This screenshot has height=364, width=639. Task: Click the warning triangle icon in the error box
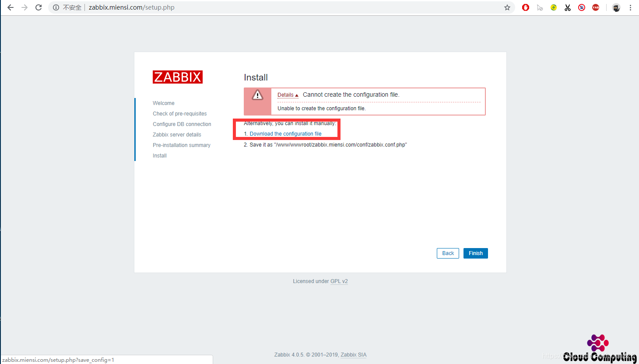257,94
